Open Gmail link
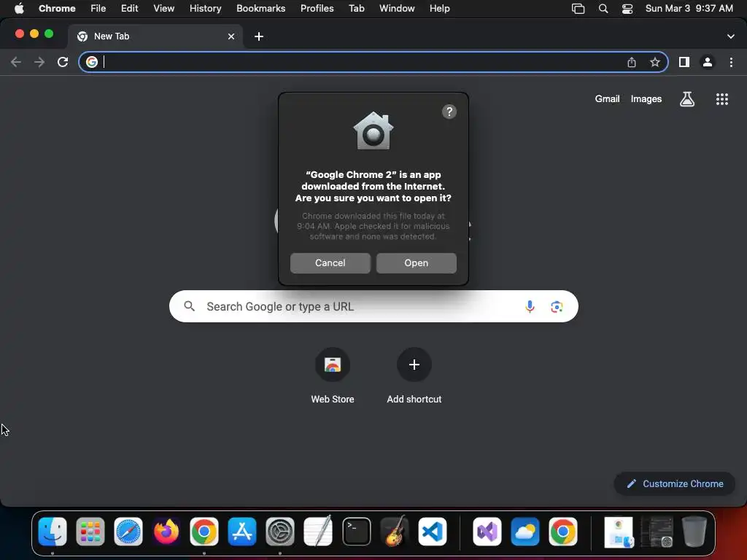This screenshot has width=747, height=560. 607,99
